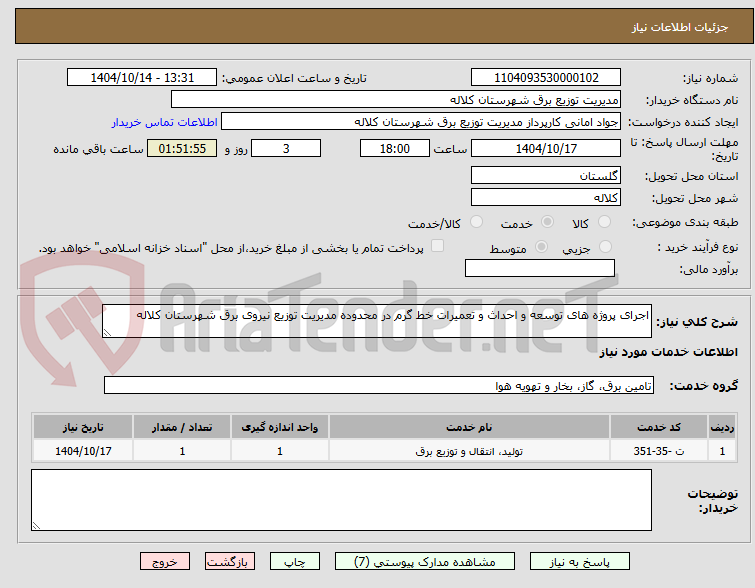The height and width of the screenshot is (588, 755).
Task: Click the 18:00 deadline time field
Action: point(395,148)
